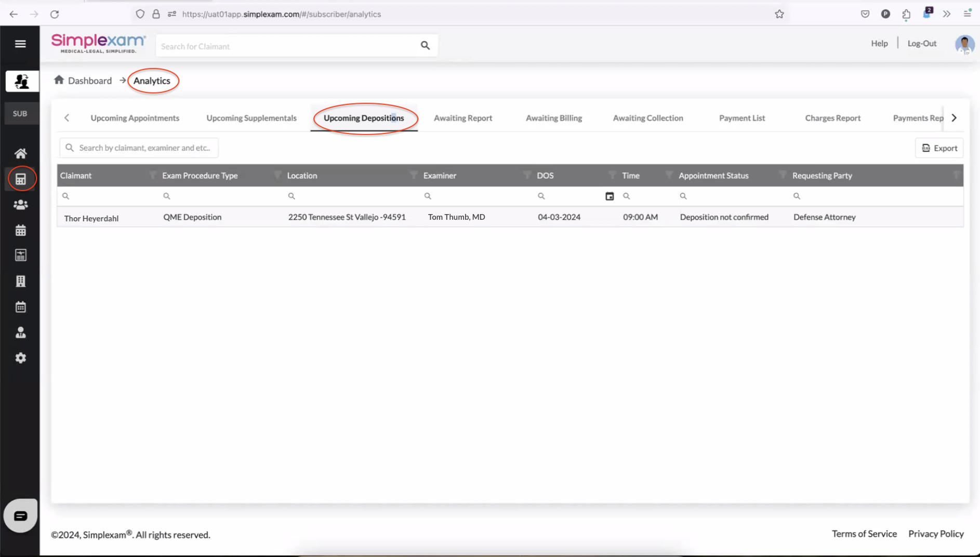The image size is (980, 557).
Task: Switch to Awaiting Billing tab
Action: (554, 118)
